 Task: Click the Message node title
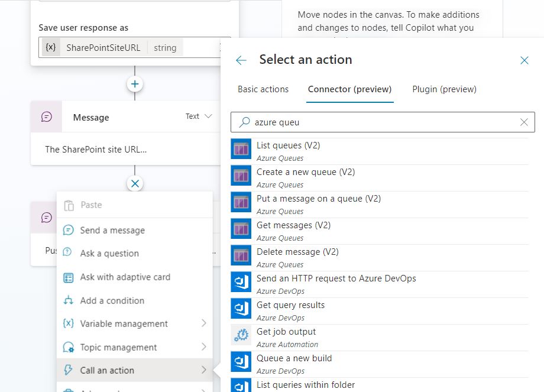click(x=91, y=118)
